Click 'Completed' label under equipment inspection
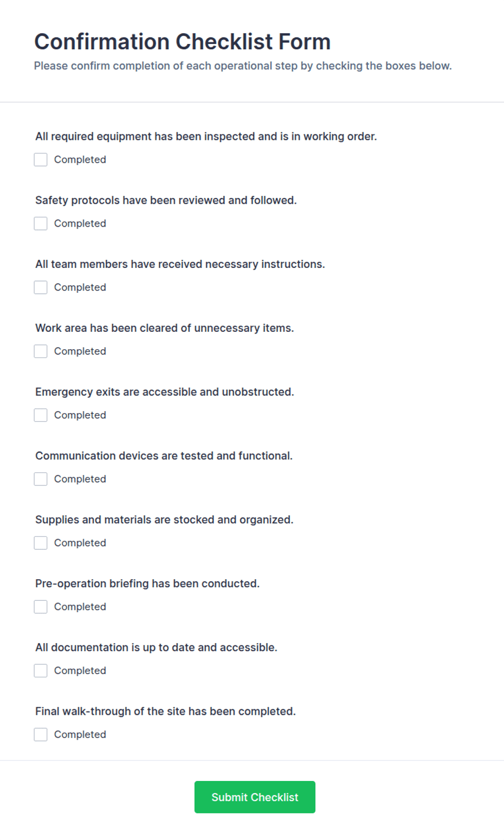 (x=80, y=159)
